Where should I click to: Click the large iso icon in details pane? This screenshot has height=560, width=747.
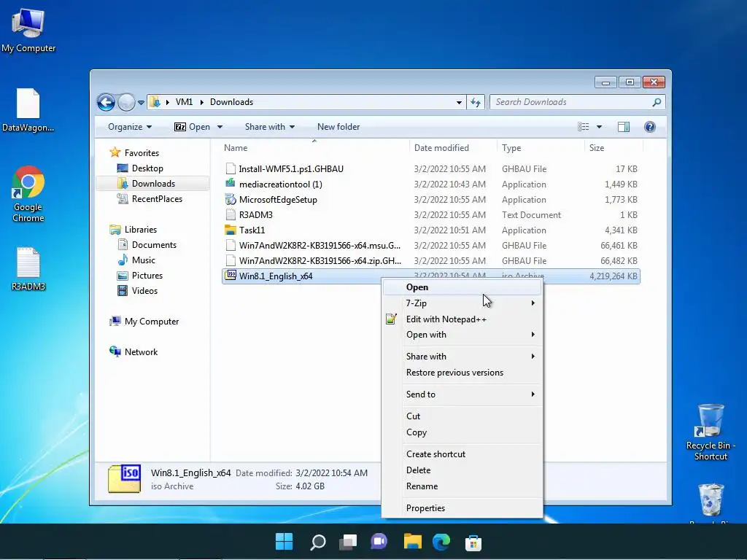click(124, 478)
